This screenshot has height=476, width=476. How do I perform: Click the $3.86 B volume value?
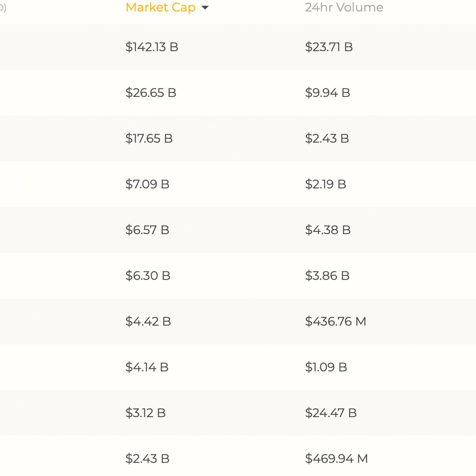327,276
